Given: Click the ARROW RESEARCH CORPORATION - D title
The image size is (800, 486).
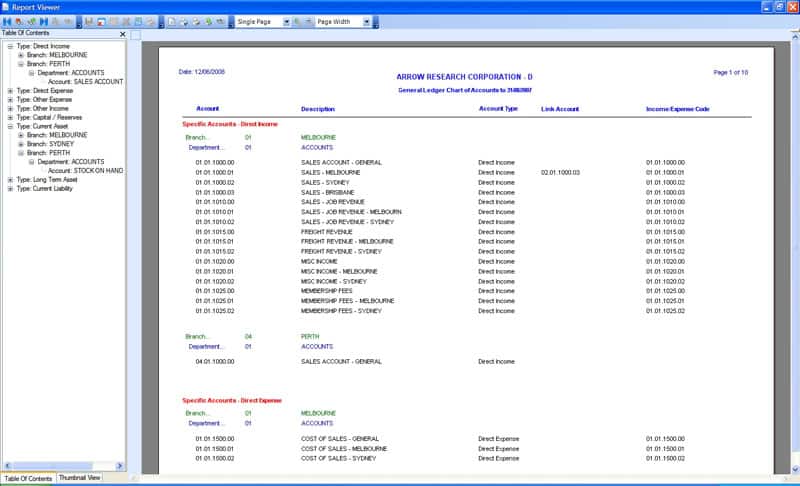Looking at the screenshot, I should click(464, 77).
